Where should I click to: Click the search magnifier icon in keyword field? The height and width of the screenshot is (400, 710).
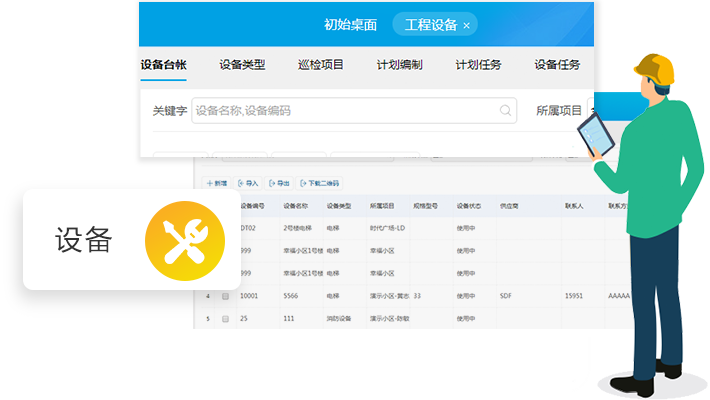506,111
